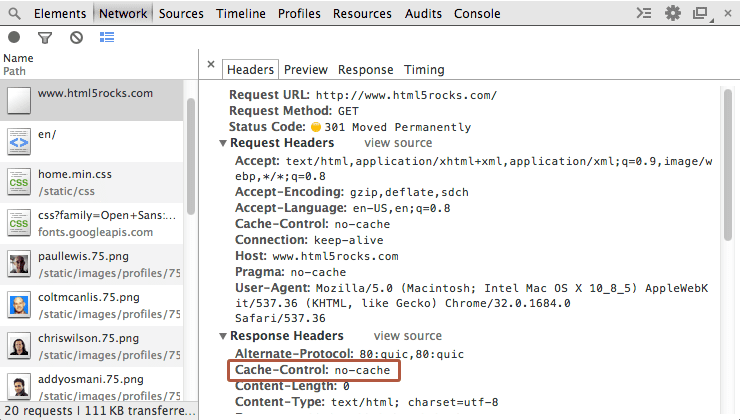Select the paullewis.75.png request thumbnail
Viewport: 740px width, 420px height.
[20, 265]
